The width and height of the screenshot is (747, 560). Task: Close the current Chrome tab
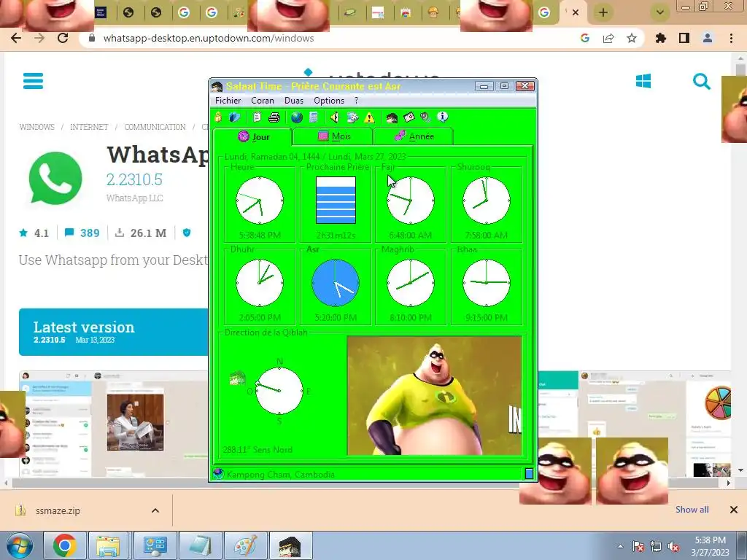click(576, 12)
